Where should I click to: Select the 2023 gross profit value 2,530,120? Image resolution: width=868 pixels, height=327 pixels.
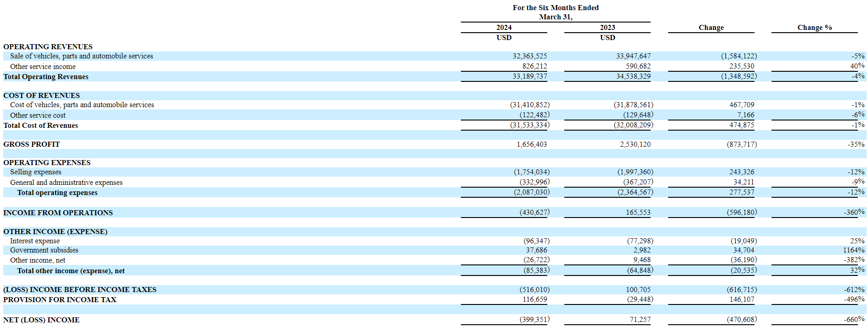pyautogui.click(x=635, y=144)
